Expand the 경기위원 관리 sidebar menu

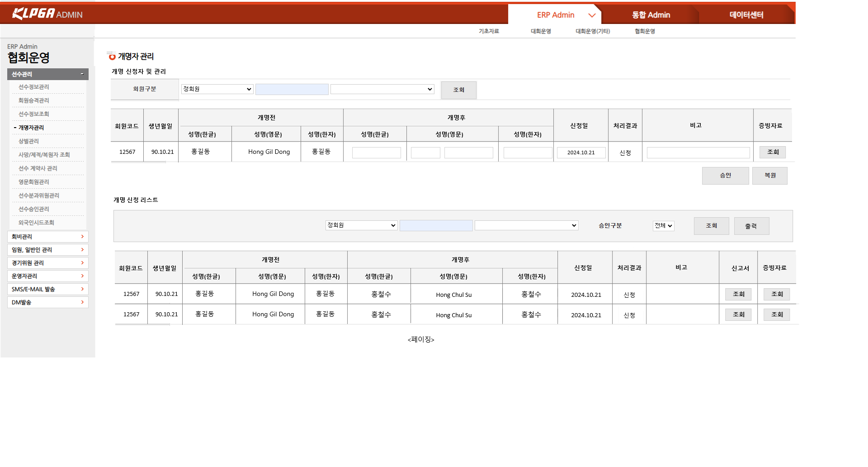[x=48, y=263]
